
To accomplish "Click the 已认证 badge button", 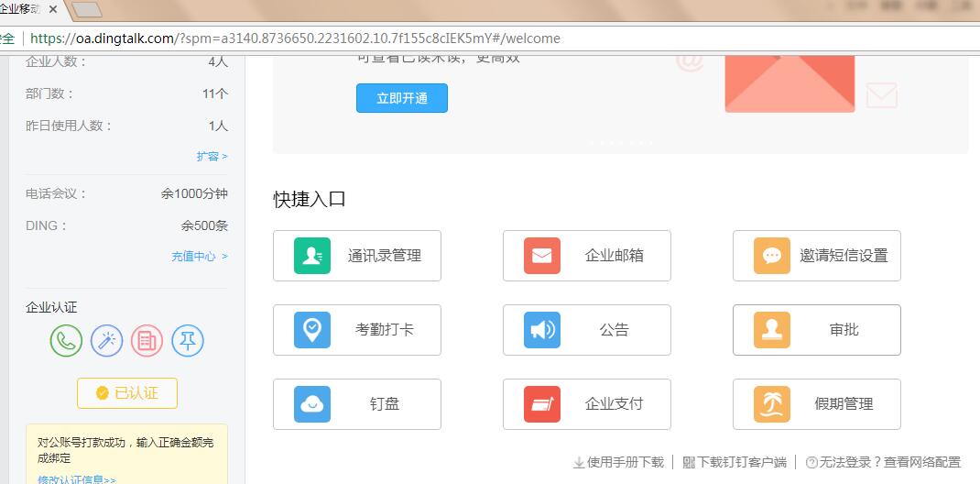I will (x=127, y=393).
